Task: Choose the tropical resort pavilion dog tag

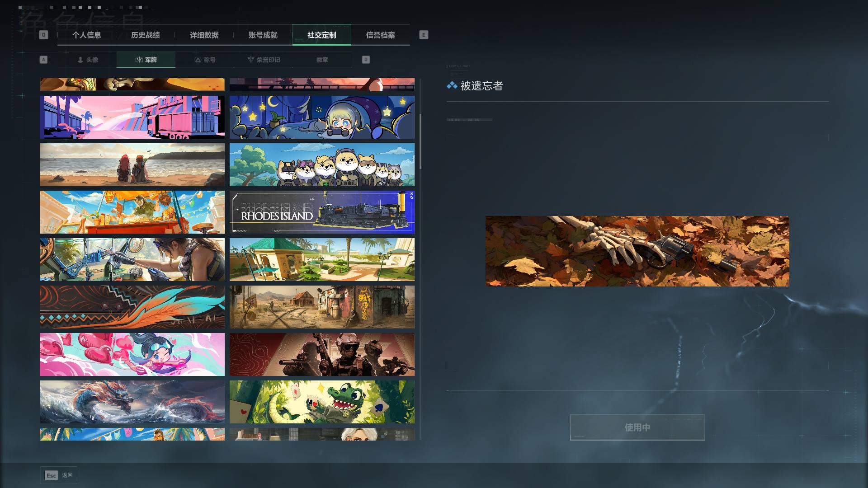Action: (322, 259)
